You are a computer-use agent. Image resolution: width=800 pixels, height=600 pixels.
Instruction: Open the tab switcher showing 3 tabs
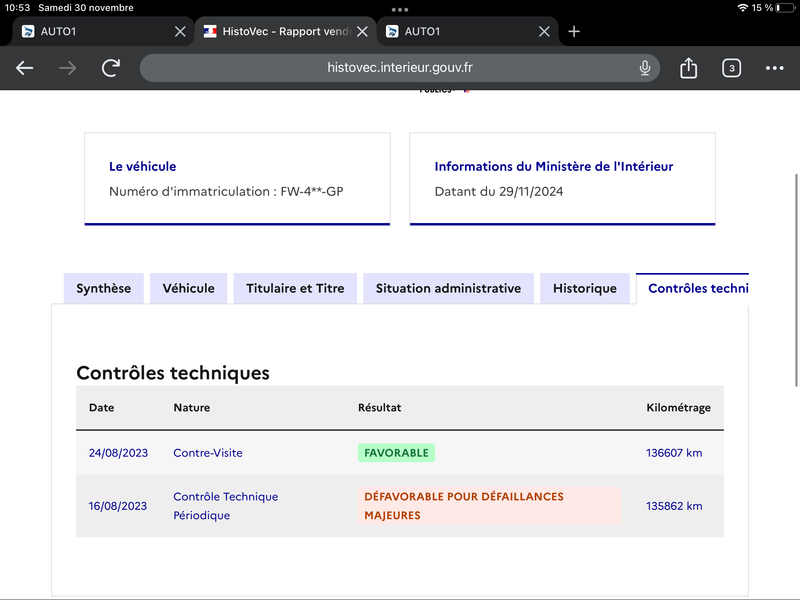point(731,68)
